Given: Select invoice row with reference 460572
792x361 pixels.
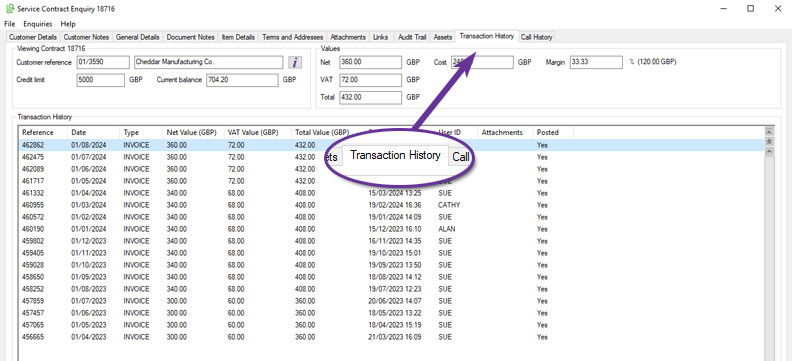Looking at the screenshot, I should pos(391,217).
